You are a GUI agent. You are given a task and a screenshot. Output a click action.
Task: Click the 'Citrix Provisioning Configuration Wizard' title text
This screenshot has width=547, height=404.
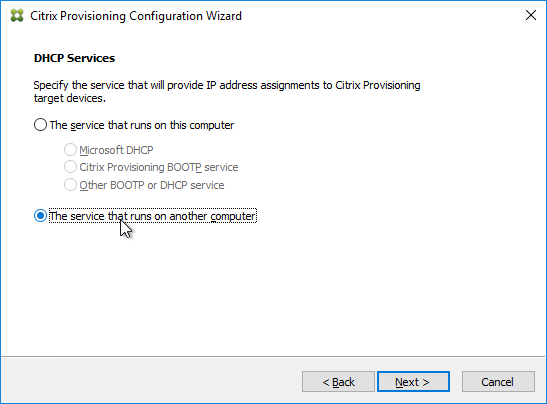(136, 16)
